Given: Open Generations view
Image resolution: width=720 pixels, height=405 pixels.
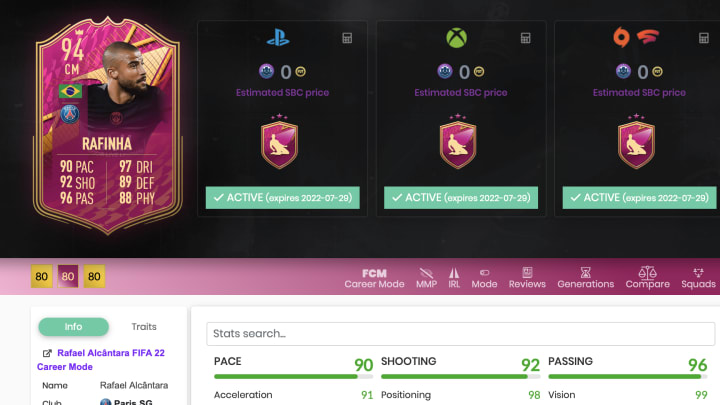Looking at the screenshot, I should pyautogui.click(x=585, y=278).
